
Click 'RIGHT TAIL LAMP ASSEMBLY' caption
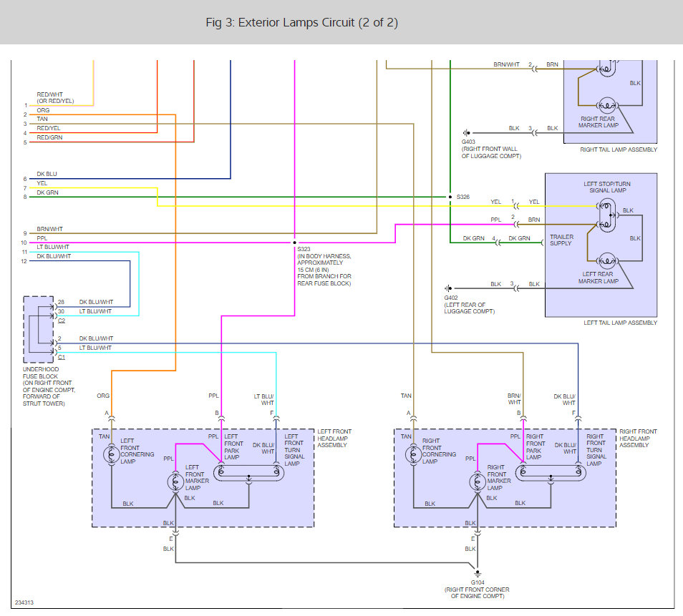point(619,150)
